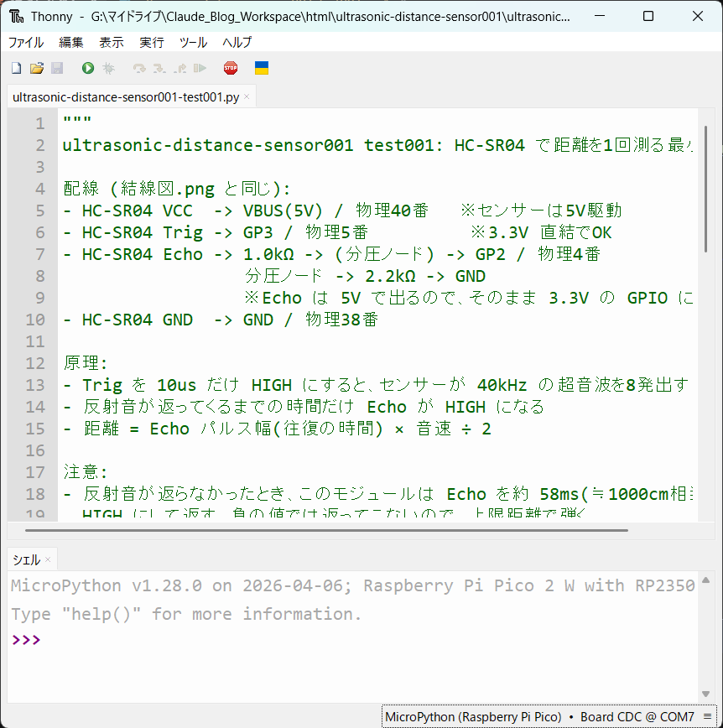Click the editor's horizontal scrollbar

tap(326, 530)
